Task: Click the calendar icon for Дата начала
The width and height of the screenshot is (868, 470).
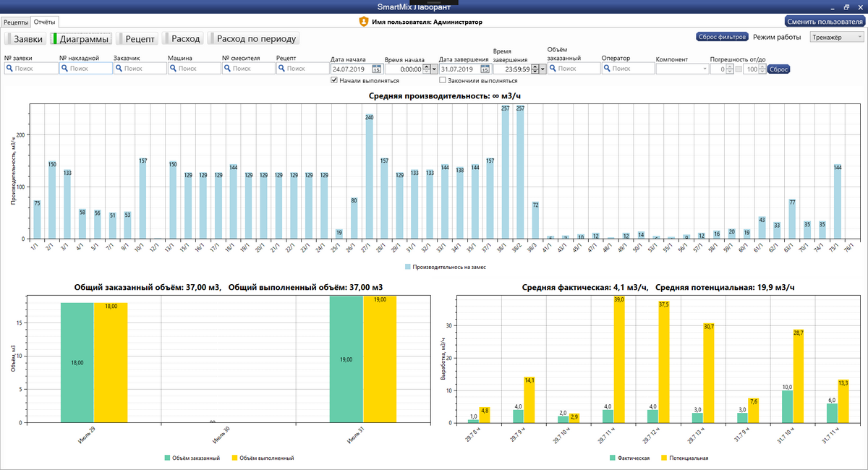Action: [377, 69]
